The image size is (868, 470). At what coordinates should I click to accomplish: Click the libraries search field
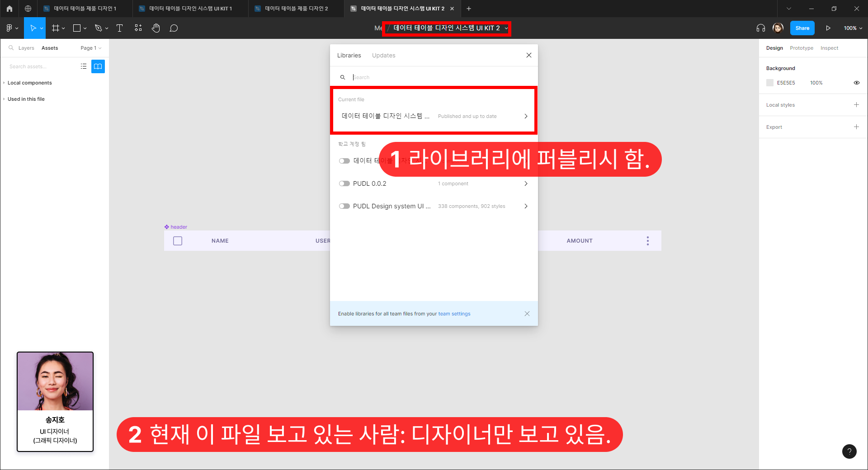[x=434, y=77]
